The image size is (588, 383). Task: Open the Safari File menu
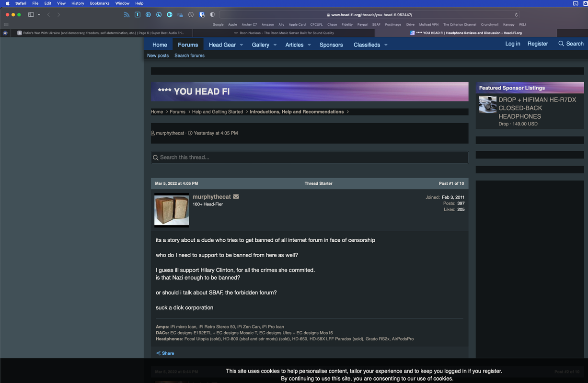(x=35, y=3)
